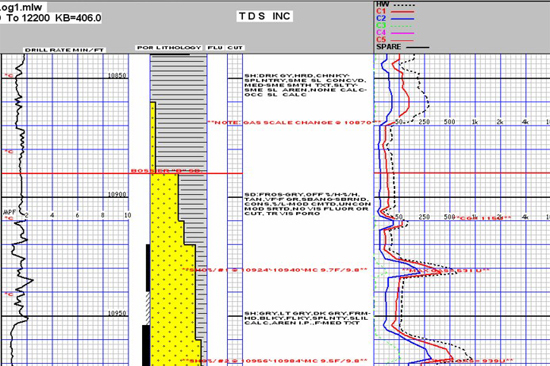The height and width of the screenshot is (366, 550).
Task: Select the Show #1 10924-10940 annotation
Action: click(x=274, y=270)
